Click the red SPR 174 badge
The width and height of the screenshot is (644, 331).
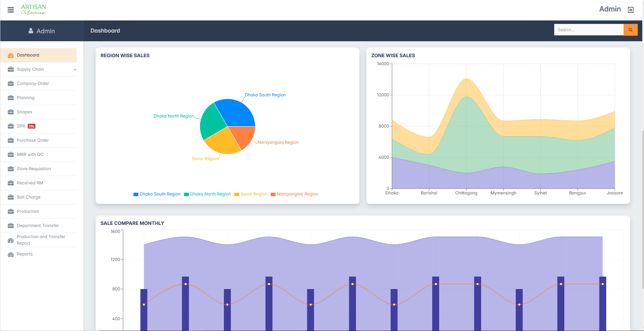(x=32, y=126)
